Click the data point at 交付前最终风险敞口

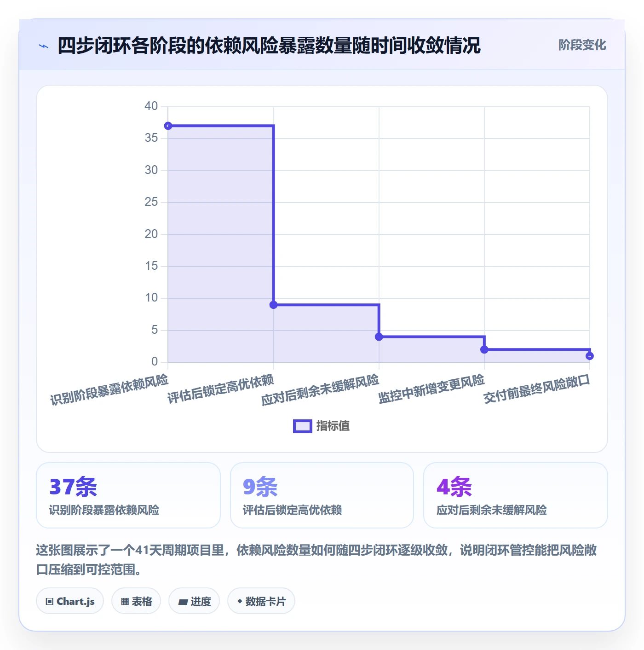coord(590,356)
